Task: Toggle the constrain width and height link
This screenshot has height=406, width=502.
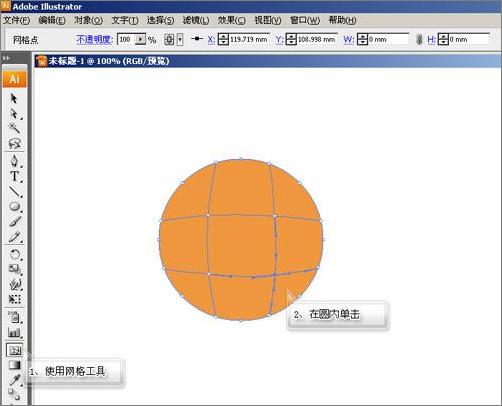Action: click(x=419, y=39)
